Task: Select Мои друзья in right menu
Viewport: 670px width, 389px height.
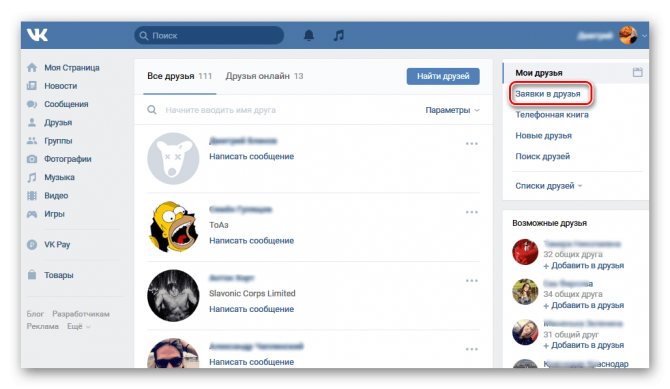Action: [539, 73]
